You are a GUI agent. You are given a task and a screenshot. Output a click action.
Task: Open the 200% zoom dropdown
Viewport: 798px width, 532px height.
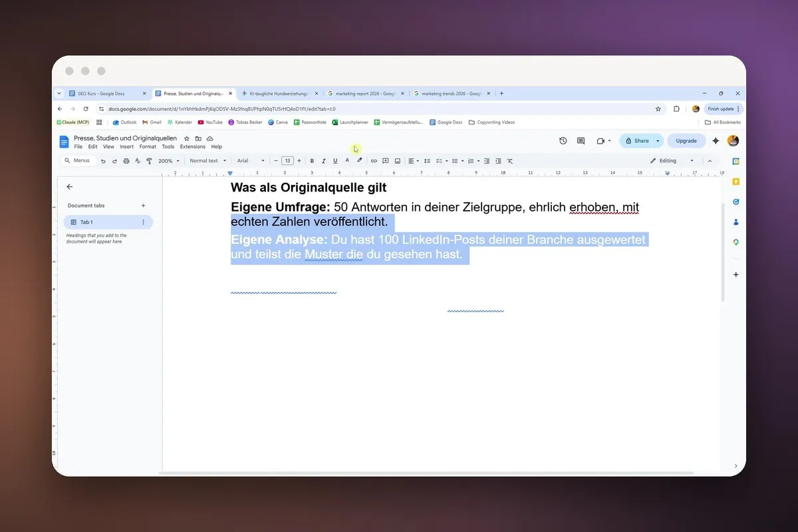coord(169,161)
